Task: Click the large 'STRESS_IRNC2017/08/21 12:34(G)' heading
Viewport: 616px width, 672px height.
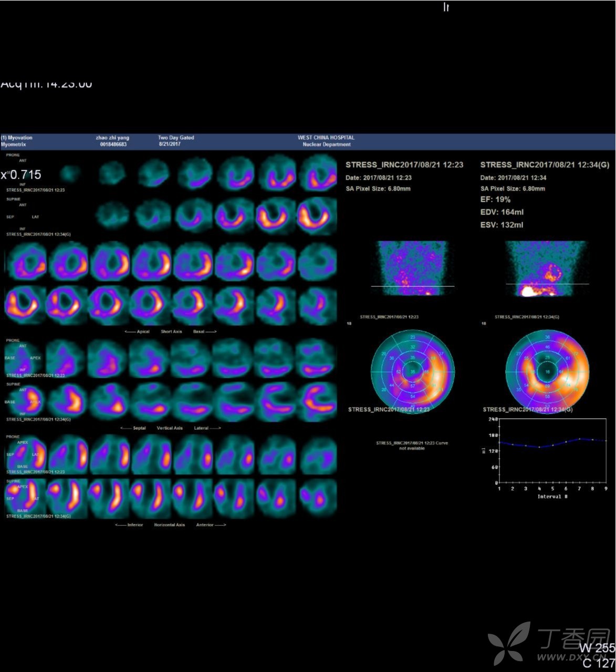Action: tap(545, 164)
